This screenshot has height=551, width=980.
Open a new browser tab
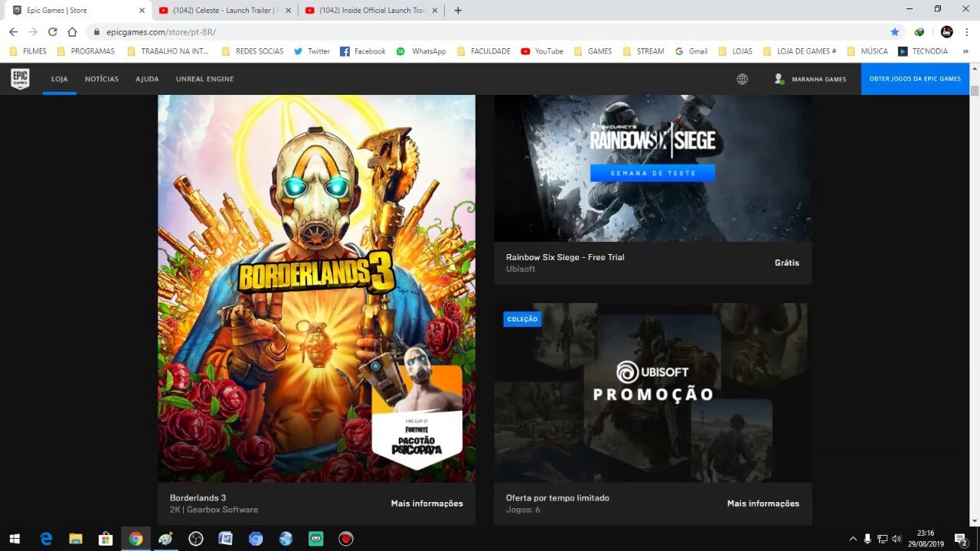click(458, 11)
